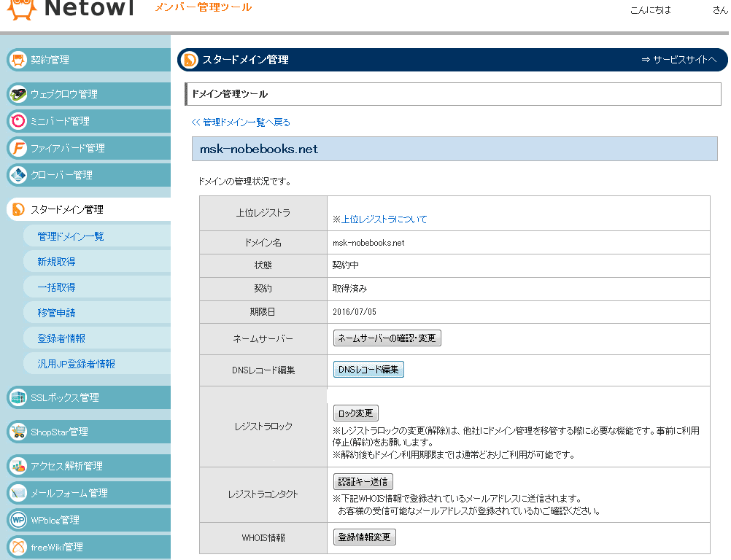
Task: Click msk-nobebooks.net domain heading
Action: coord(259,149)
